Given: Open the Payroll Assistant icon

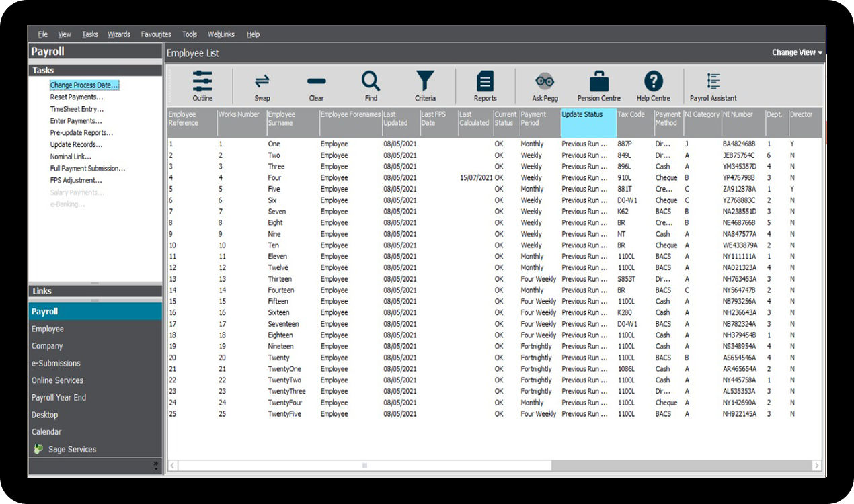Looking at the screenshot, I should [713, 82].
